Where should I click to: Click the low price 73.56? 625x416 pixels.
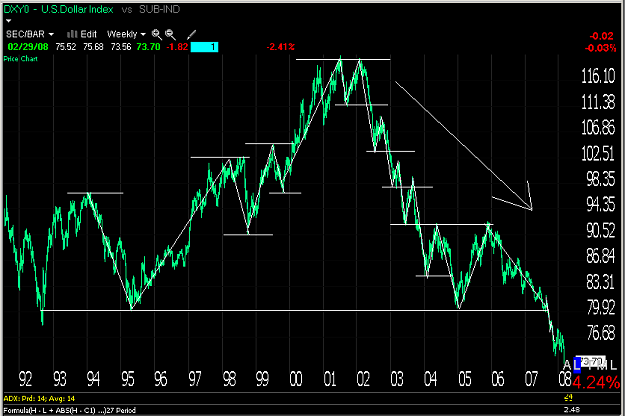(121, 47)
